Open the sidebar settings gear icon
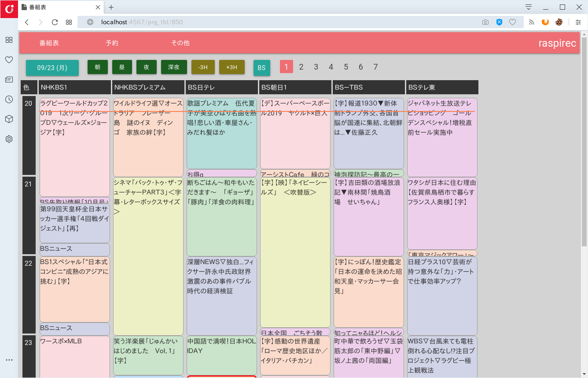Image resolution: width=588 pixels, height=378 pixels. click(9, 139)
